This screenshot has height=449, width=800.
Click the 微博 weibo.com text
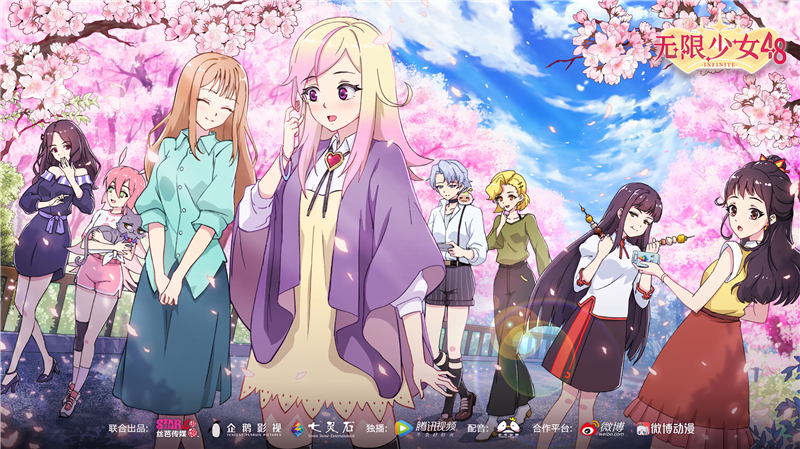pyautogui.click(x=612, y=428)
